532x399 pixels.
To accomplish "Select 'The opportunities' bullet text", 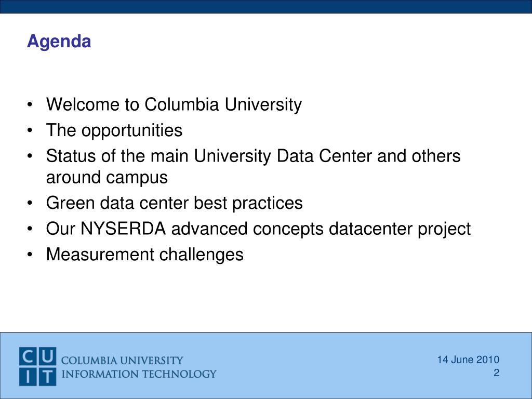I will pyautogui.click(x=114, y=130).
